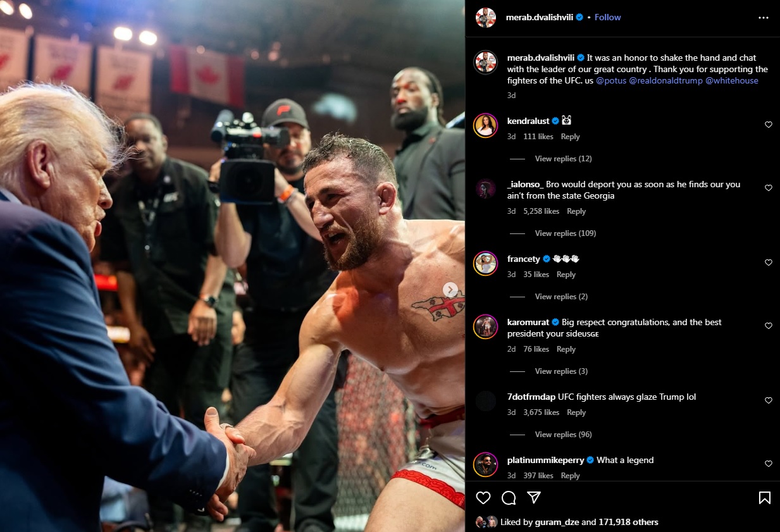Image resolution: width=780 pixels, height=532 pixels.
Task: Expand View replies (109) under _ialonso_
Action: pos(566,233)
